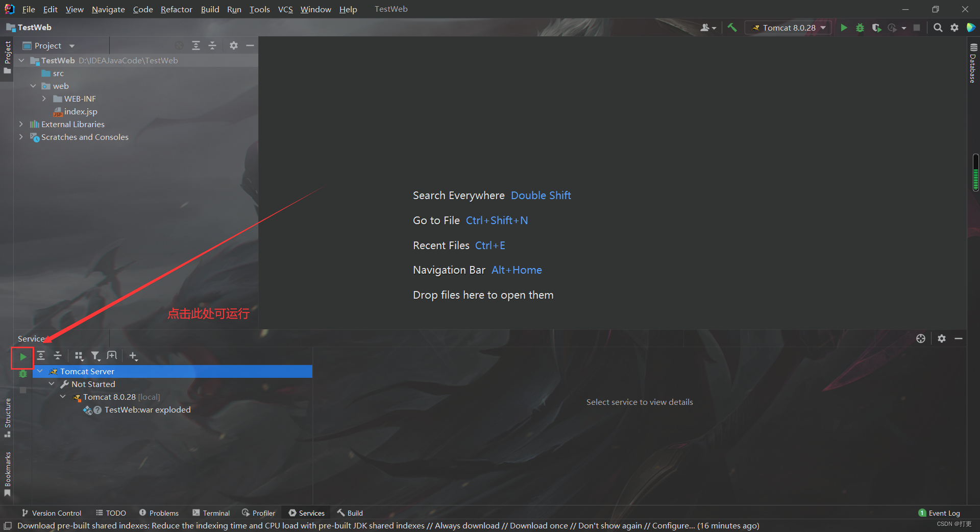Open the Services panel gear options

coord(942,338)
